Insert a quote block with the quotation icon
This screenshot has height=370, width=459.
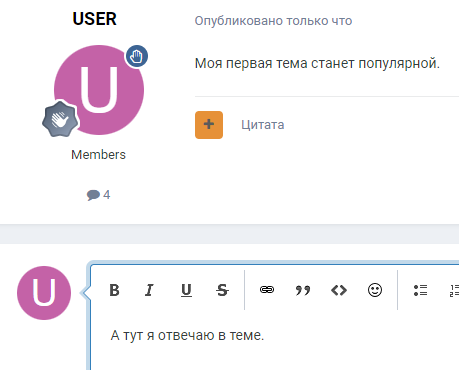(x=303, y=290)
